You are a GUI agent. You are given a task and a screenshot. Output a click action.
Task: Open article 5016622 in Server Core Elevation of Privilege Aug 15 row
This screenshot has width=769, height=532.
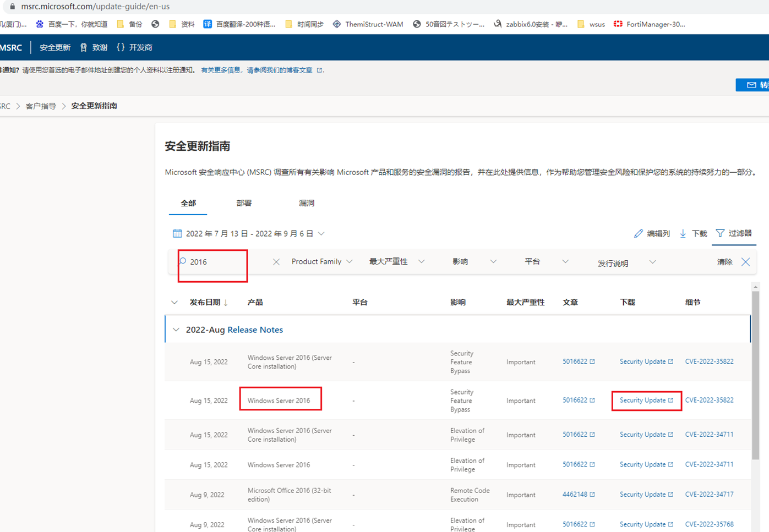(578, 434)
